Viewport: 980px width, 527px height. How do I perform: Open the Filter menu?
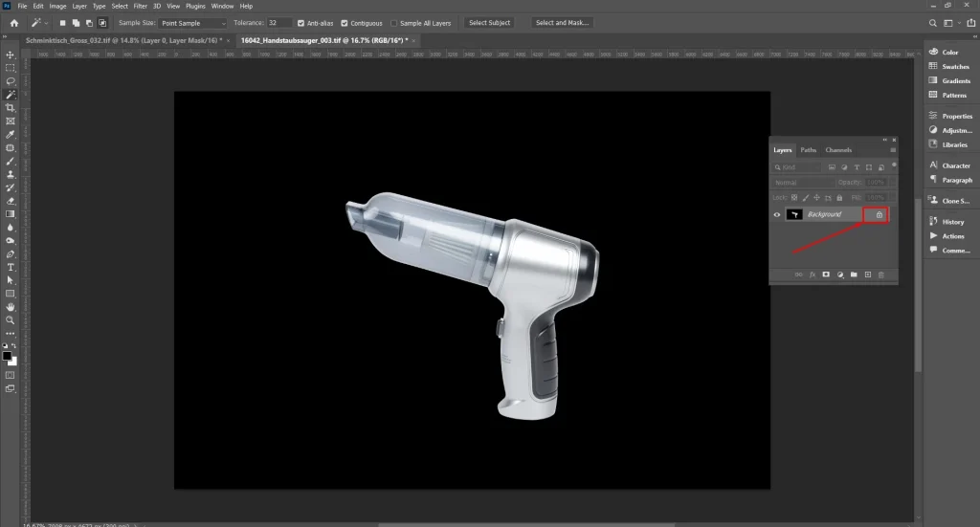tap(140, 6)
